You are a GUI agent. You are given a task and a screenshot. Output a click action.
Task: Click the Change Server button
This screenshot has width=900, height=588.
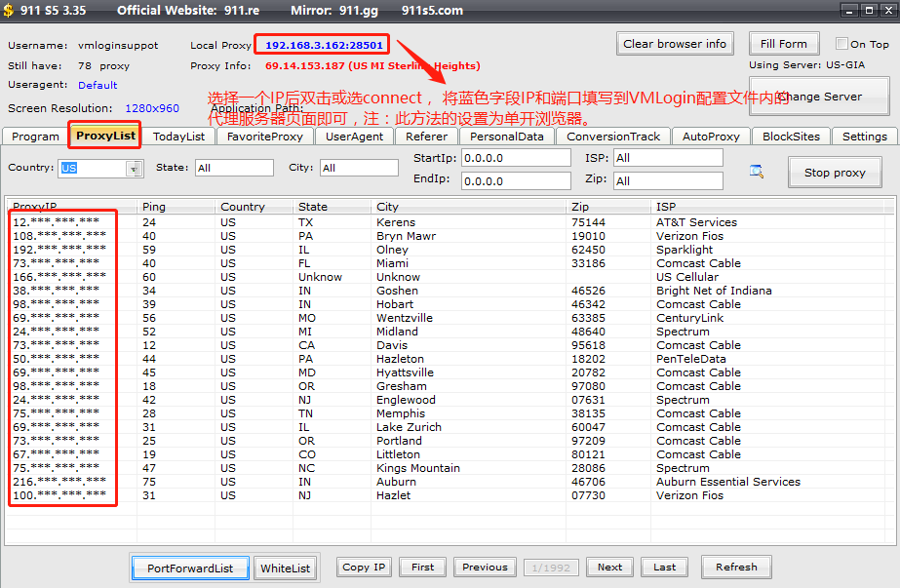[x=819, y=97]
